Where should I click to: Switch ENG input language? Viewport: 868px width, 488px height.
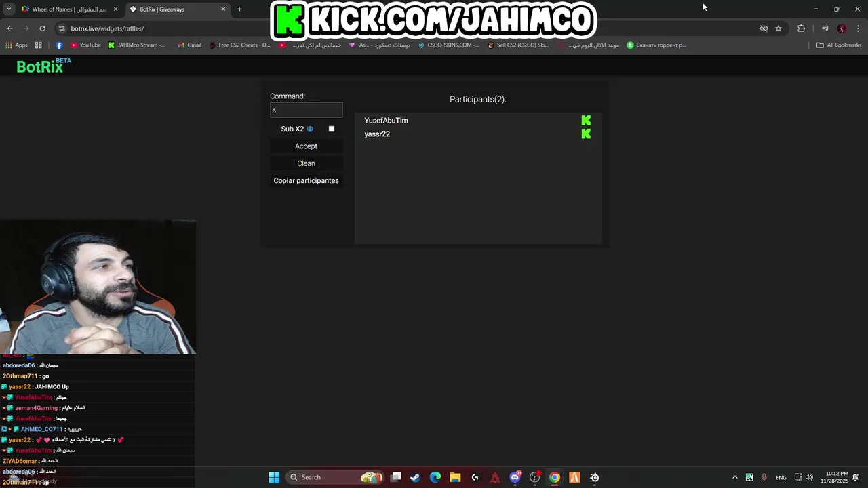point(781,477)
